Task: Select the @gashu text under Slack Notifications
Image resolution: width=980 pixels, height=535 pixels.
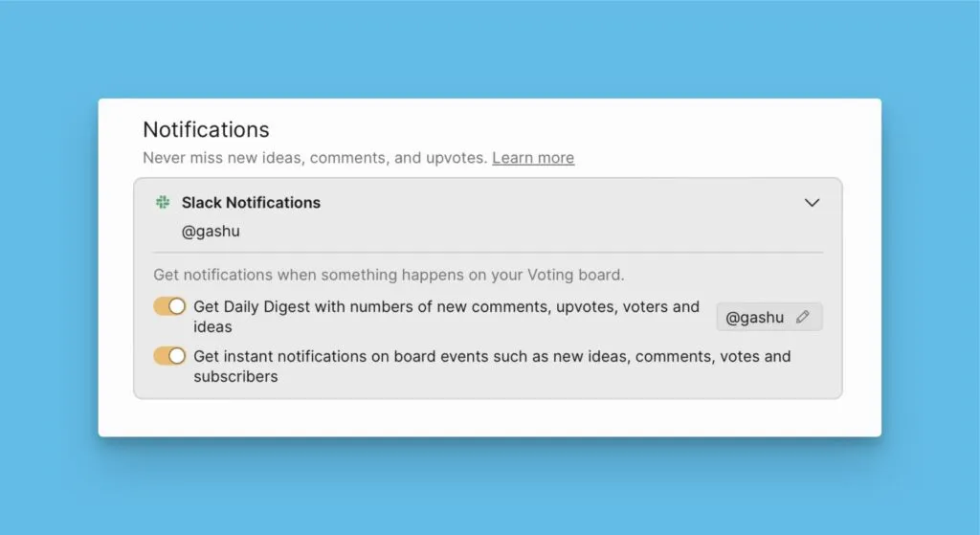Action: point(209,231)
